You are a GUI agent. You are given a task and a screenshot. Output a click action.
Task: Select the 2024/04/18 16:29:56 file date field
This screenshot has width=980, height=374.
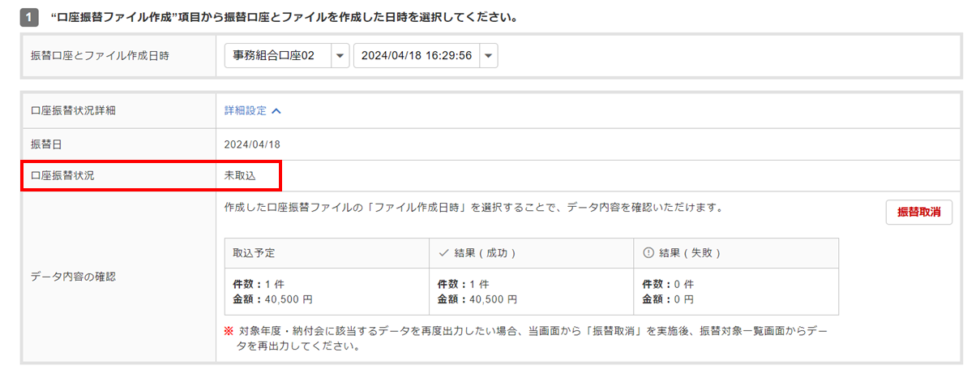(416, 56)
